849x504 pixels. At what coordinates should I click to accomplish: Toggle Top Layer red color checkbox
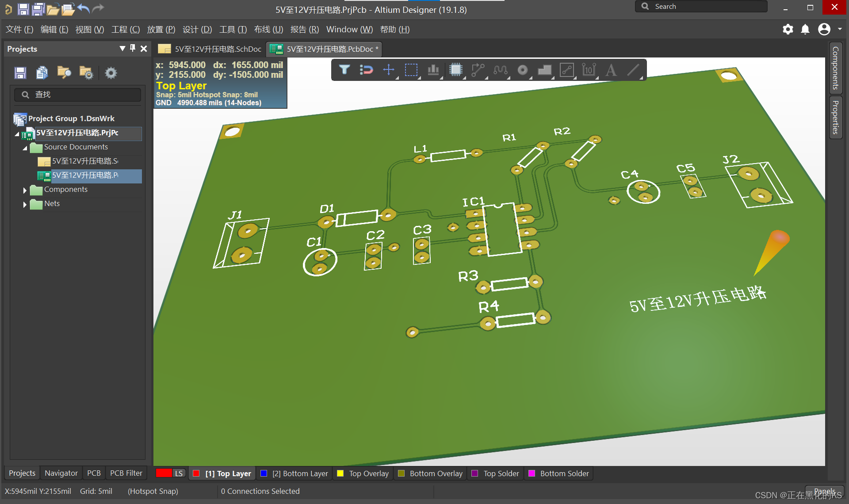[196, 473]
